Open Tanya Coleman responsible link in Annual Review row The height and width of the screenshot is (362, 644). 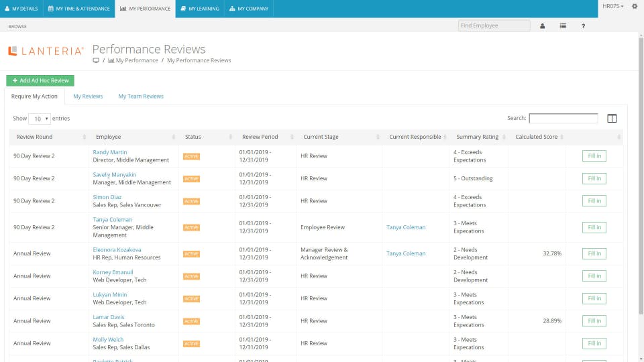(x=406, y=253)
